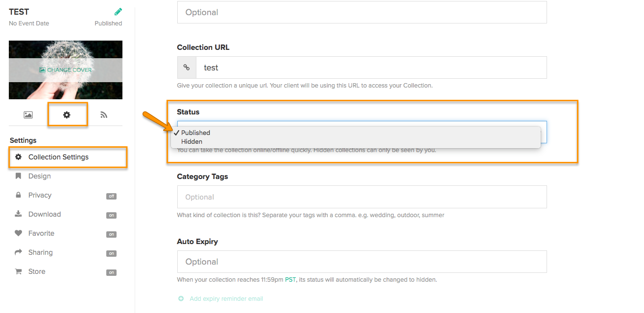Click the share arrow icon

pyautogui.click(x=19, y=252)
